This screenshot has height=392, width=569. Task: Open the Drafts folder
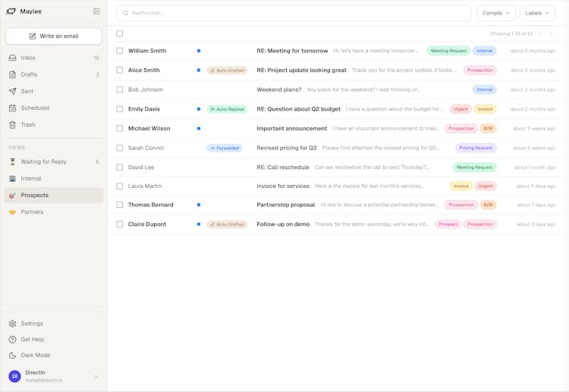(x=29, y=74)
